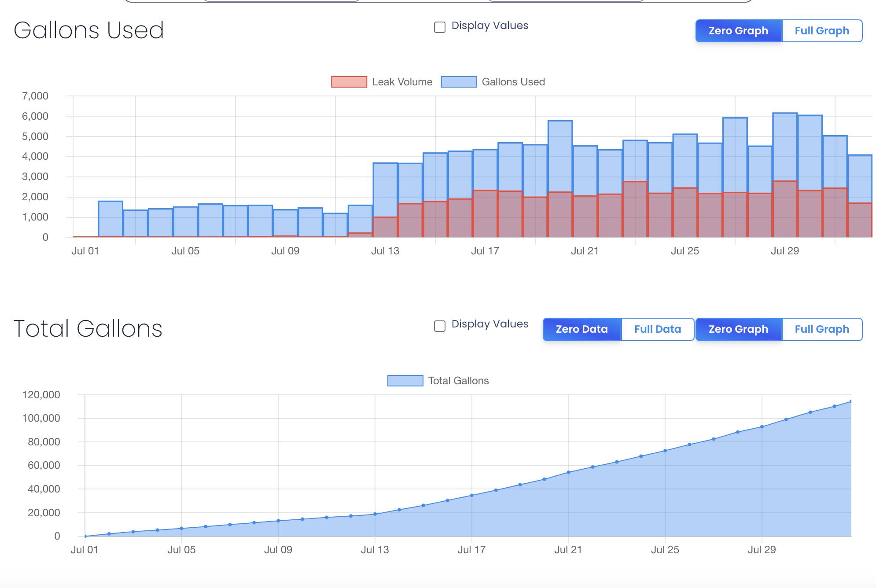Click the Leak Volume legend label
Image resolution: width=876 pixels, height=588 pixels.
(402, 82)
